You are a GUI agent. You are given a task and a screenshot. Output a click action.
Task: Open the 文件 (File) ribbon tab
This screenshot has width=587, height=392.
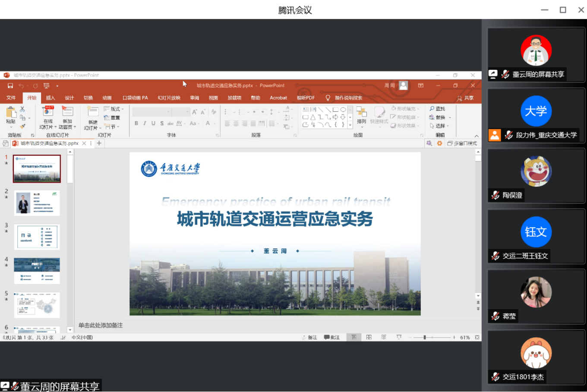tap(11, 98)
